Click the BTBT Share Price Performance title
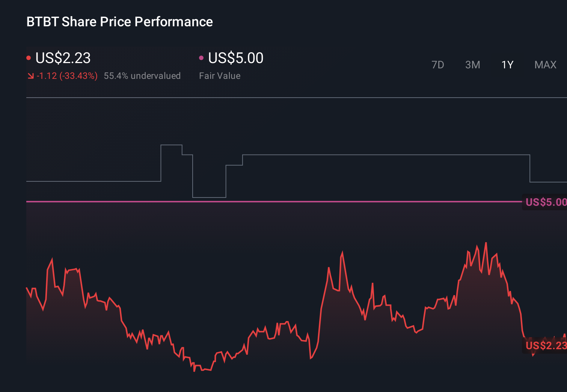The height and width of the screenshot is (392, 567). coord(119,22)
